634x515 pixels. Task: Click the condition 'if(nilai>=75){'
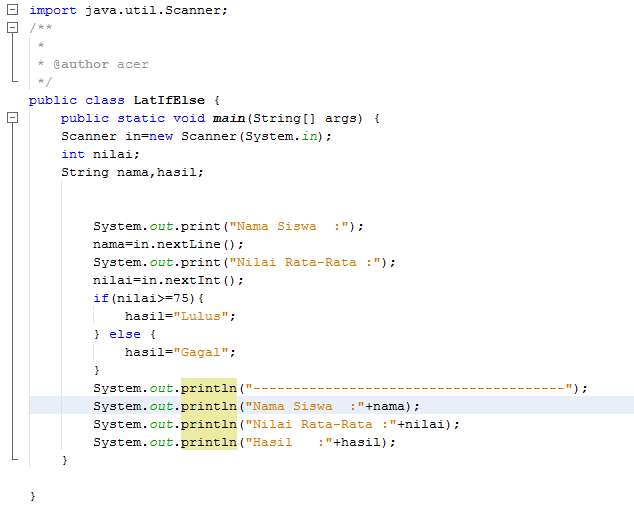(148, 298)
